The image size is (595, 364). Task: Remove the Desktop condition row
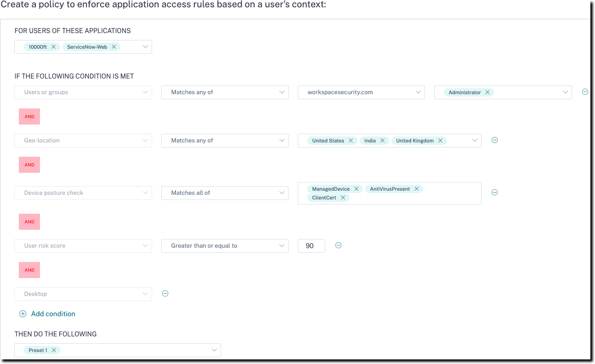[x=165, y=294]
